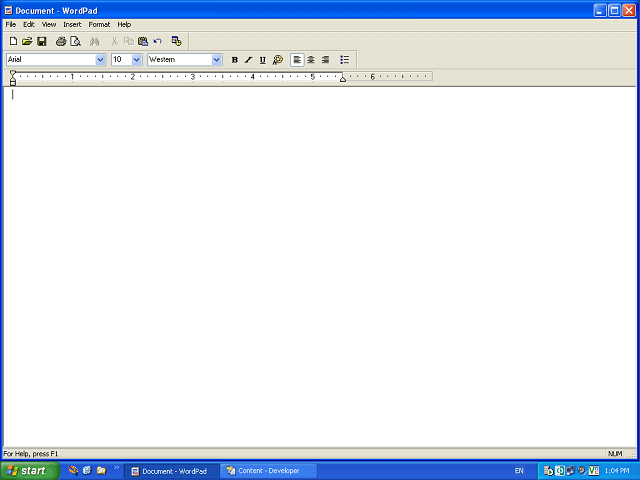Open the Windows Start menu
Screen dimensions: 640x480
click(x=30, y=471)
